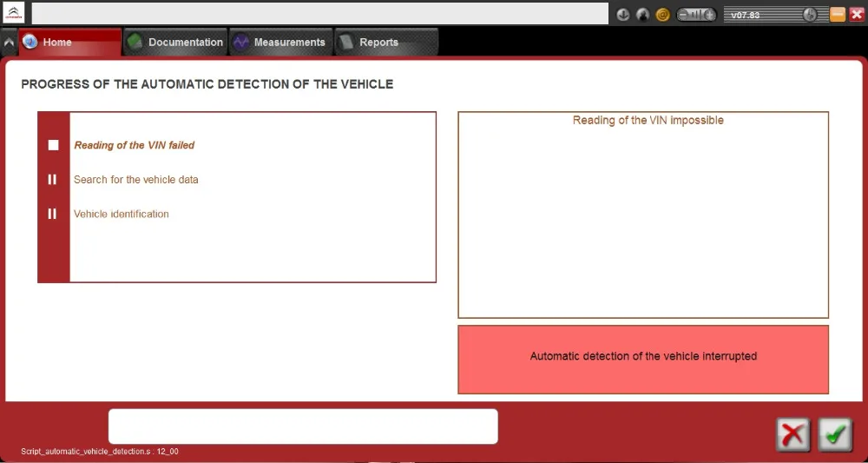This screenshot has width=868, height=463.
Task: Confirm with the green checkmark button
Action: click(835, 434)
